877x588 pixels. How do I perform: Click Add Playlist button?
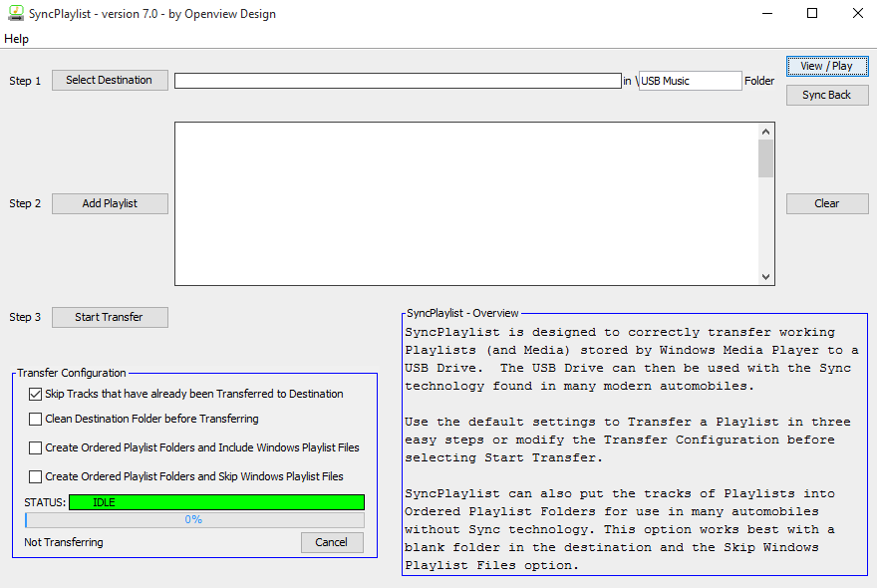[x=110, y=203]
